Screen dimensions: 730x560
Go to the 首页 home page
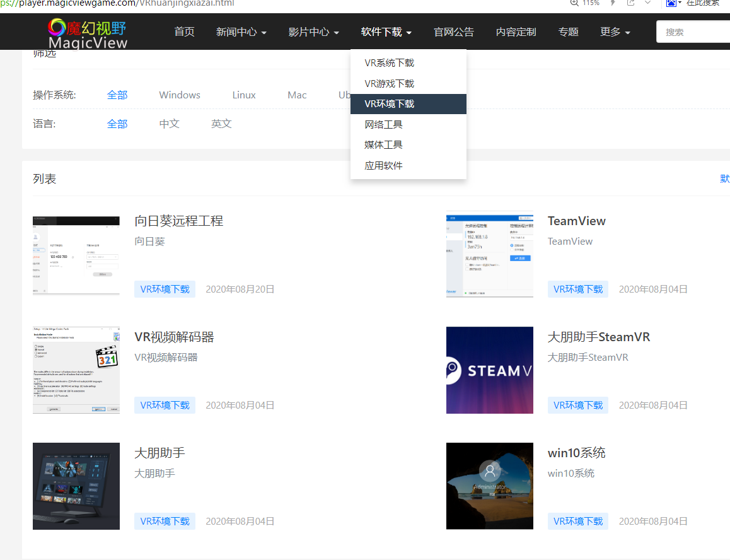click(184, 32)
